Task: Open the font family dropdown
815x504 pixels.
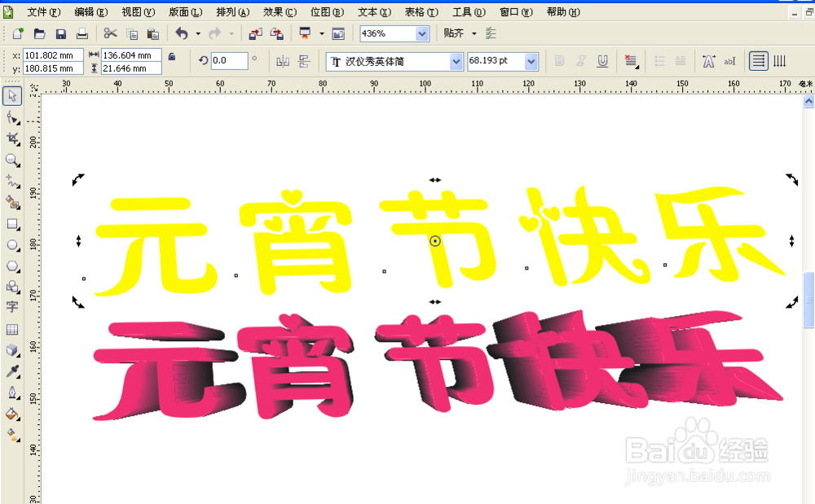Action: click(x=456, y=61)
